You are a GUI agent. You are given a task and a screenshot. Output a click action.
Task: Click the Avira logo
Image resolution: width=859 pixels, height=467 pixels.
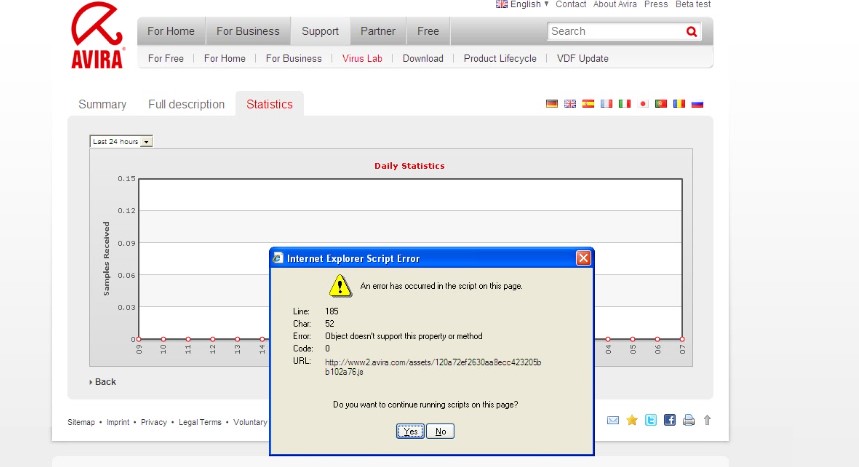pos(97,35)
